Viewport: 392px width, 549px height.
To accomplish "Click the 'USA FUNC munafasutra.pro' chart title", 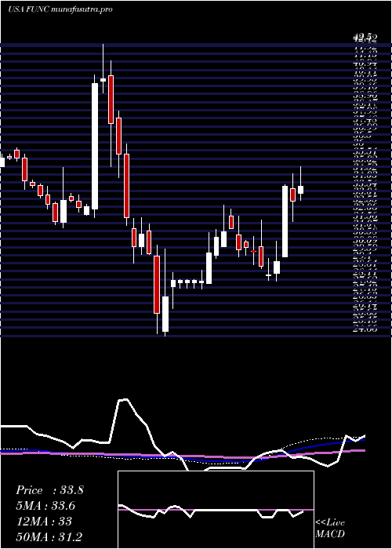I will (60, 9).
